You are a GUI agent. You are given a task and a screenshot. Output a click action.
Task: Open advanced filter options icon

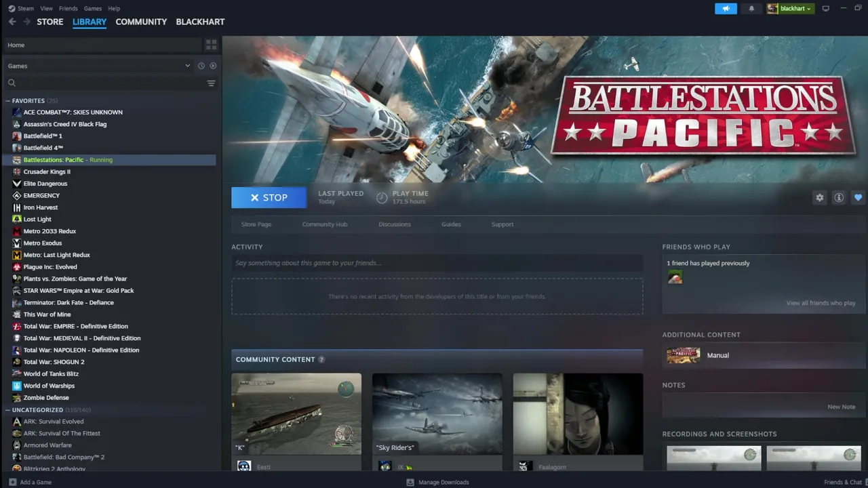tap(211, 83)
